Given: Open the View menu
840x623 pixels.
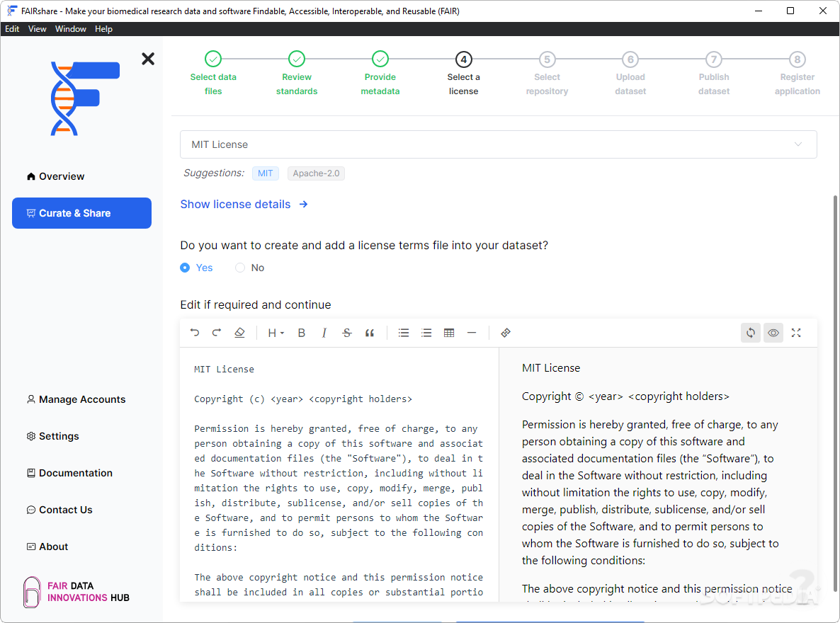Looking at the screenshot, I should coord(37,29).
